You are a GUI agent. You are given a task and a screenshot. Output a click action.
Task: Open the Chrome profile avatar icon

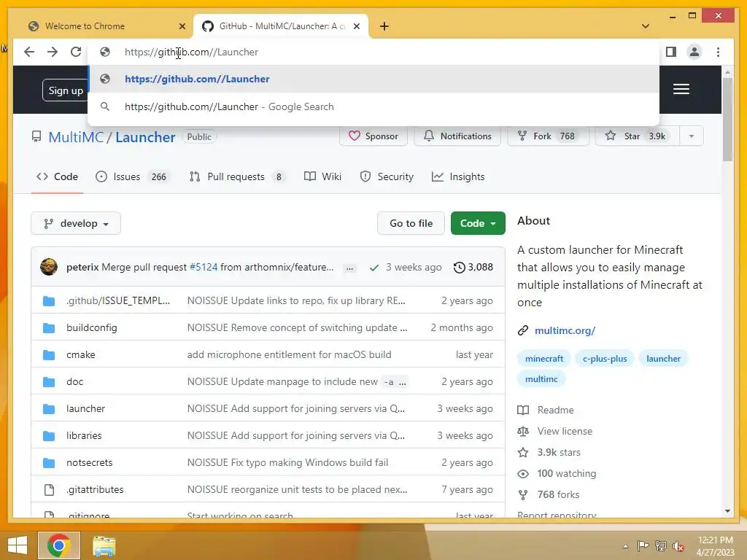coord(694,52)
